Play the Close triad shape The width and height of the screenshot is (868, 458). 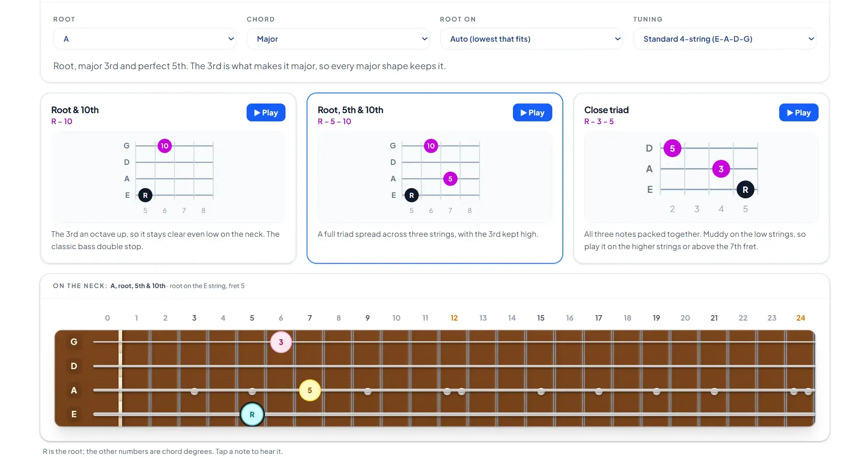(x=798, y=113)
